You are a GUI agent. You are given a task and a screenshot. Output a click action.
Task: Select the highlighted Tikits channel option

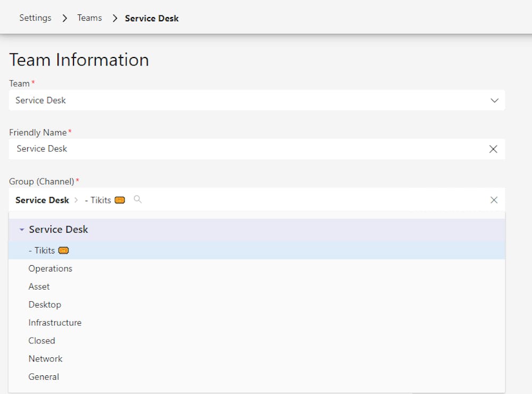[x=41, y=250]
